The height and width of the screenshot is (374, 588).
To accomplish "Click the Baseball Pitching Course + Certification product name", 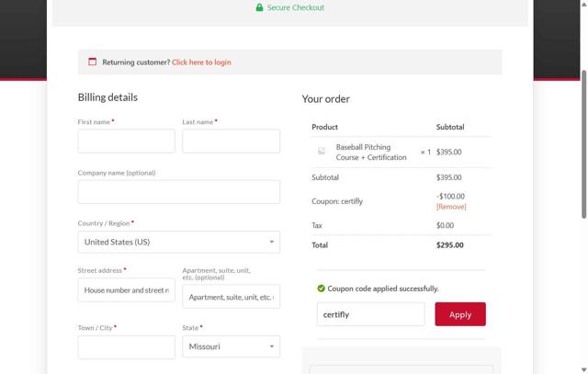I will 371,153.
